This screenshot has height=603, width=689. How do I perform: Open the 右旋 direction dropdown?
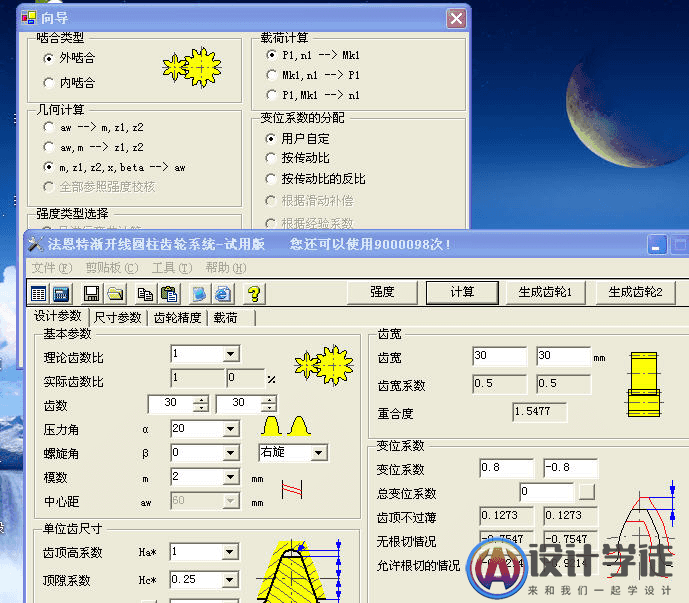coord(318,453)
